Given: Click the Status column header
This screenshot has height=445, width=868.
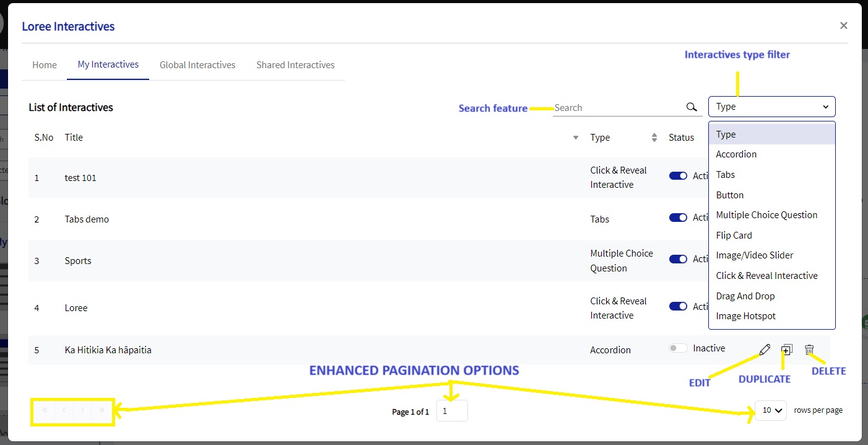Looking at the screenshot, I should [682, 138].
